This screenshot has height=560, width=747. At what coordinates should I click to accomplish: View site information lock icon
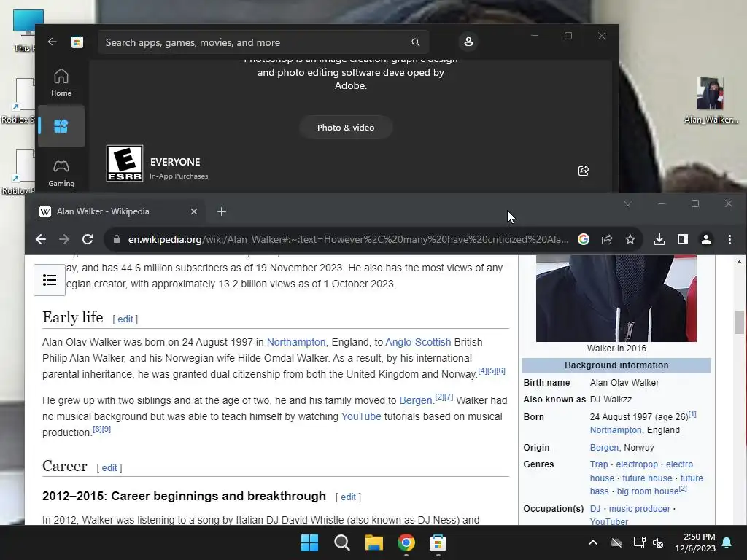[x=116, y=239]
